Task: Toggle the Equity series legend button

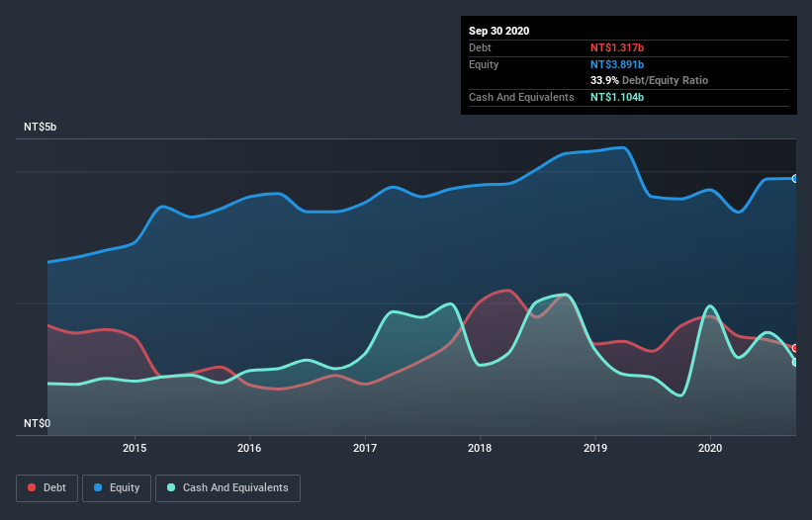Action: pyautogui.click(x=117, y=488)
